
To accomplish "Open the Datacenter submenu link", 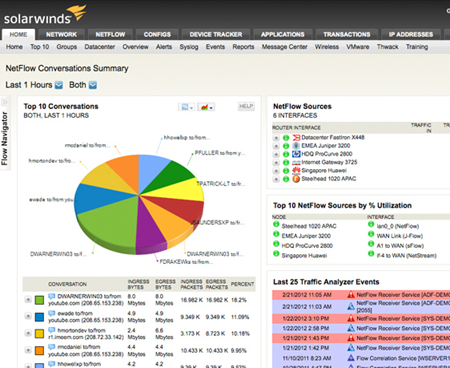I will pyautogui.click(x=100, y=47).
